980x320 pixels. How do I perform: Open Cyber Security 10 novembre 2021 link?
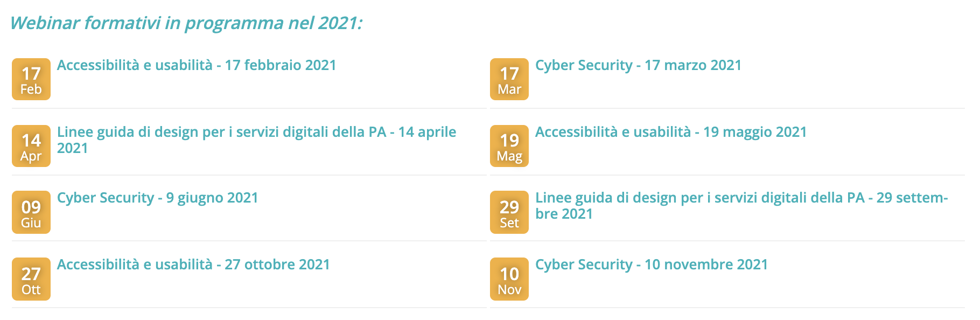(652, 265)
